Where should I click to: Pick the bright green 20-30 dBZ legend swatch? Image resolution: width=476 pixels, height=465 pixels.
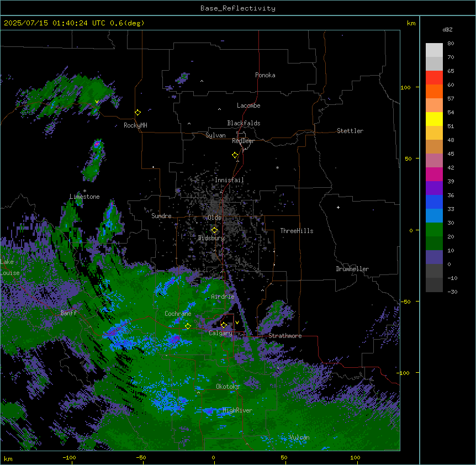tap(434, 230)
